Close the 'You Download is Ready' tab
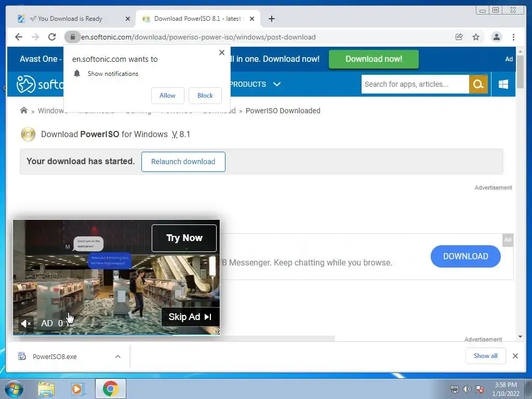Viewport: 532px width, 399px height. click(x=128, y=19)
